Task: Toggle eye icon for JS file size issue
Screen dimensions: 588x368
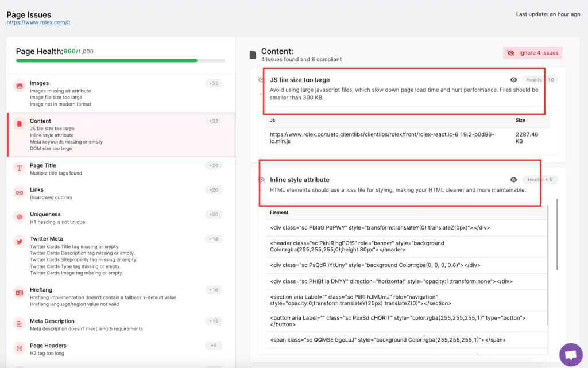Action: pyautogui.click(x=513, y=80)
